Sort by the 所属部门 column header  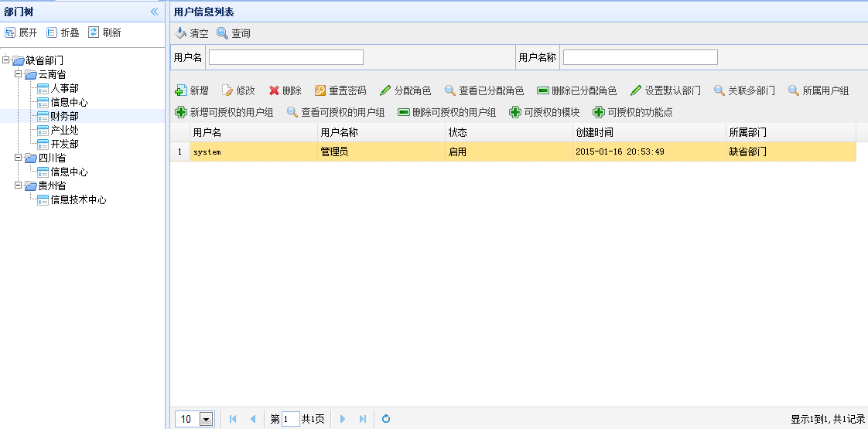[x=791, y=133]
